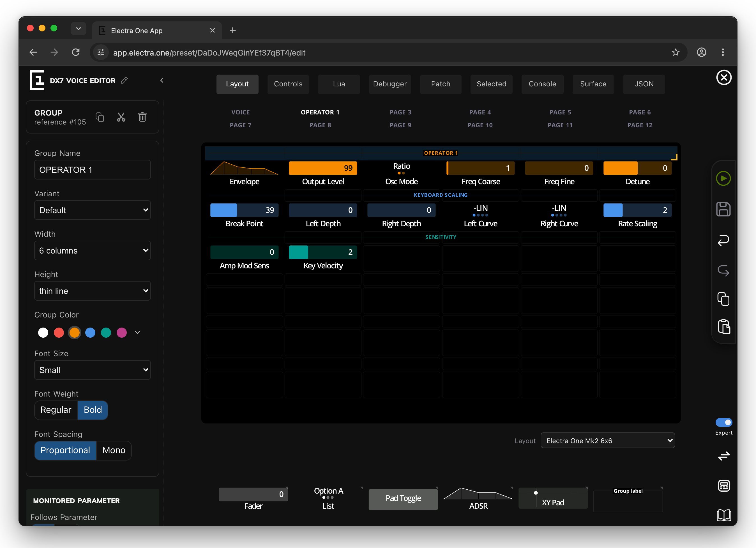This screenshot has width=756, height=548.
Task: Open the JSON tab
Action: 644,84
